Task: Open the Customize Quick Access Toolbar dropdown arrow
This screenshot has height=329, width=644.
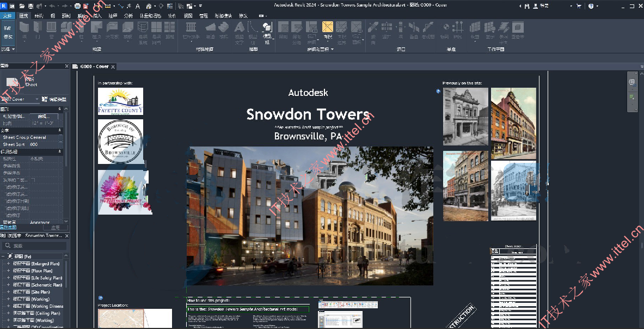Action: [200, 6]
